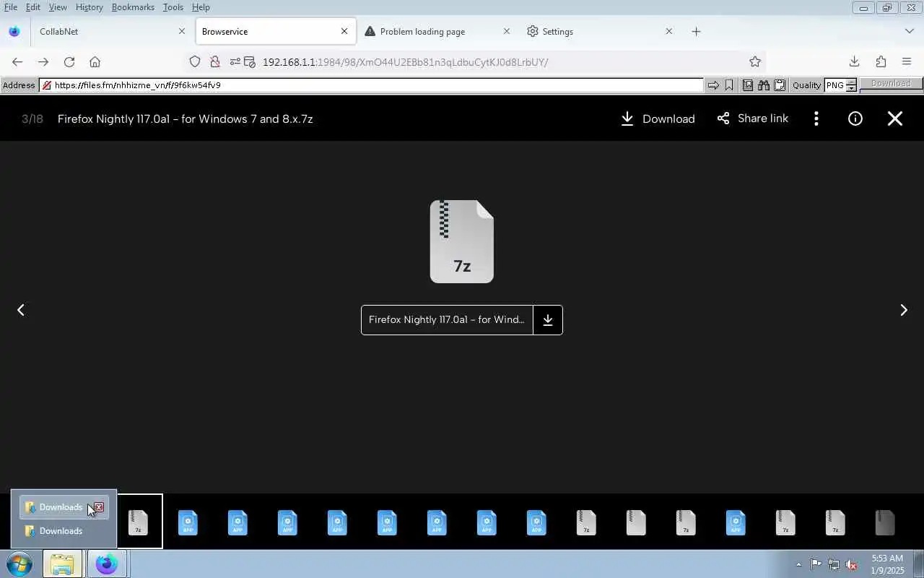Click the Firefox Nightly taskbar icon
This screenshot has height=578, width=924.
pyautogui.click(x=107, y=564)
